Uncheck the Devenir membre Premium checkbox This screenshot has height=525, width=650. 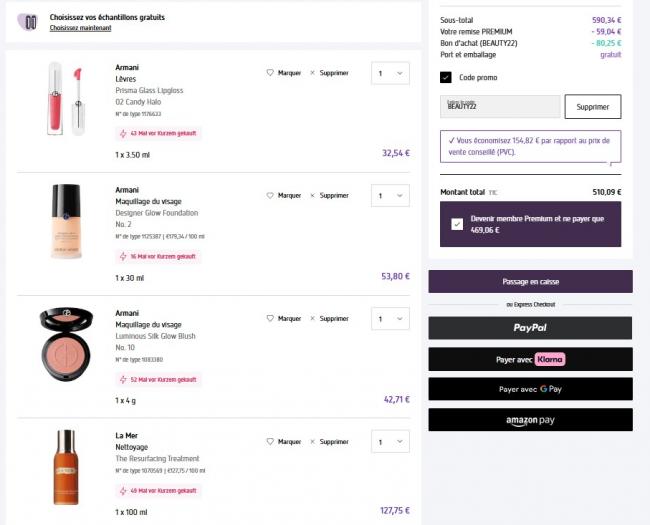coord(458,224)
